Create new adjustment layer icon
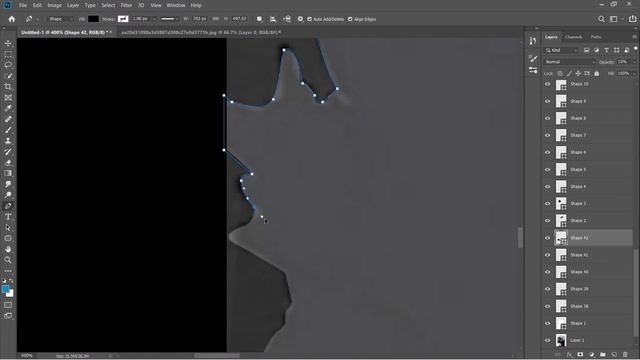This screenshot has width=640, height=360. [x=591, y=355]
